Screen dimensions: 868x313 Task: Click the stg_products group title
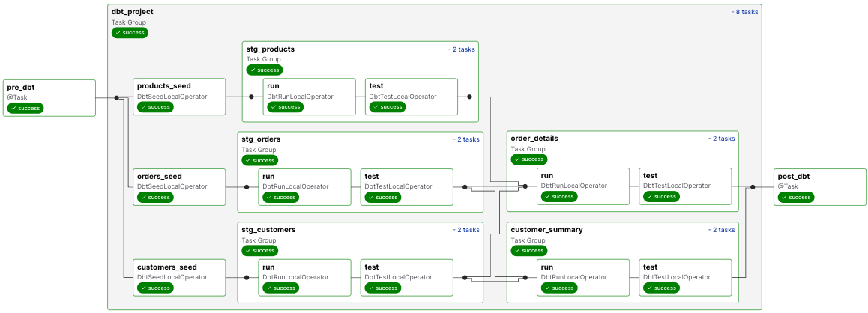270,49
